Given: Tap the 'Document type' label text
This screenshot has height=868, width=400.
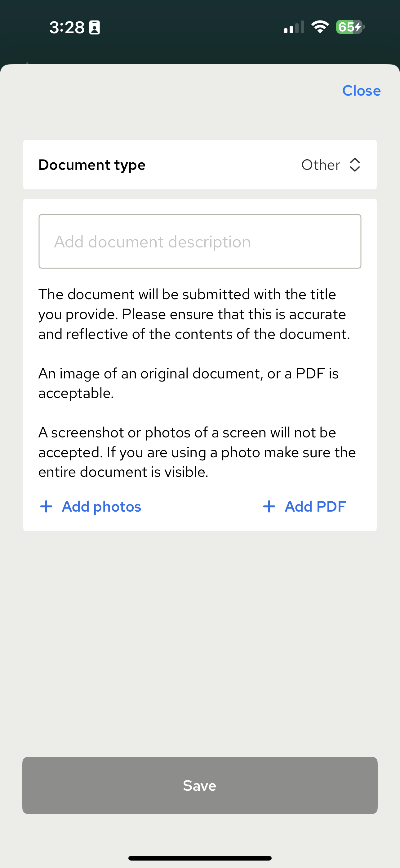Looking at the screenshot, I should 92,165.
